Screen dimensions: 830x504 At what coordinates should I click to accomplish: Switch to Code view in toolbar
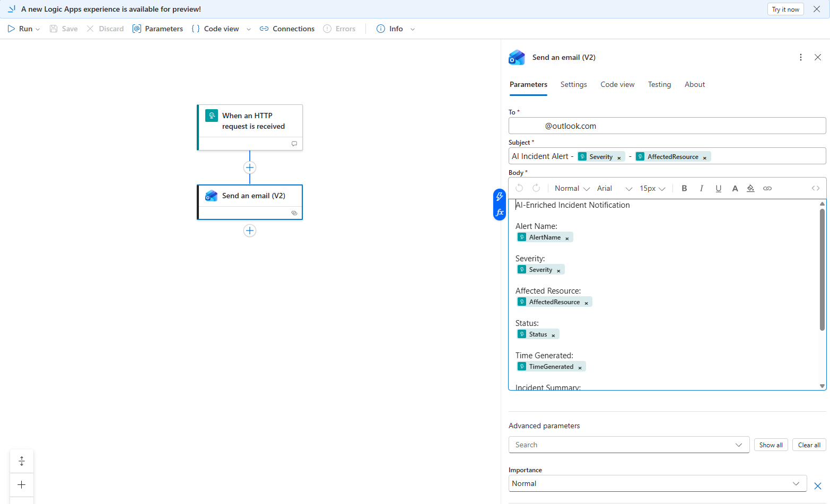(215, 29)
